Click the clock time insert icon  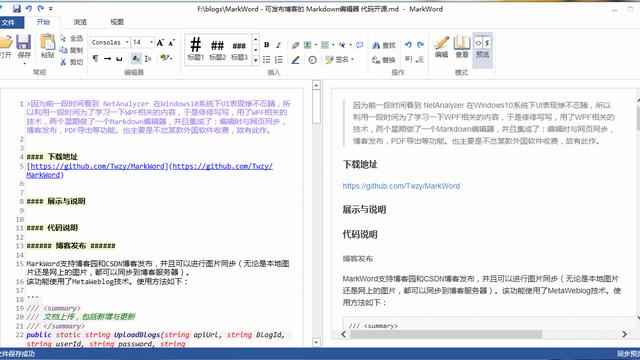pos(313,60)
